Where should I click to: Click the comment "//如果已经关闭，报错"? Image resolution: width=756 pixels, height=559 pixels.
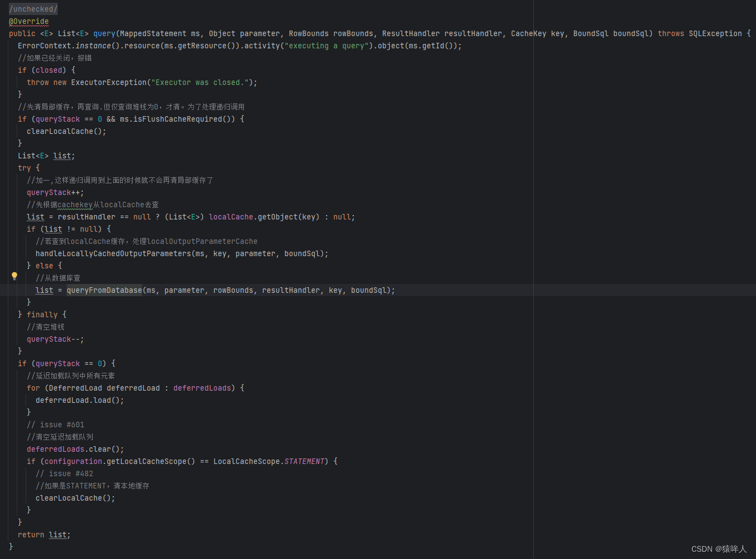pos(55,58)
